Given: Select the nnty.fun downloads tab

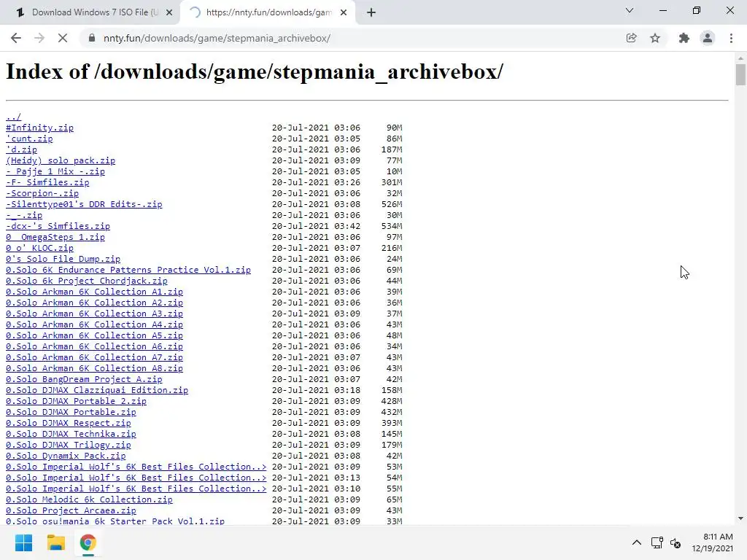Looking at the screenshot, I should [x=268, y=12].
